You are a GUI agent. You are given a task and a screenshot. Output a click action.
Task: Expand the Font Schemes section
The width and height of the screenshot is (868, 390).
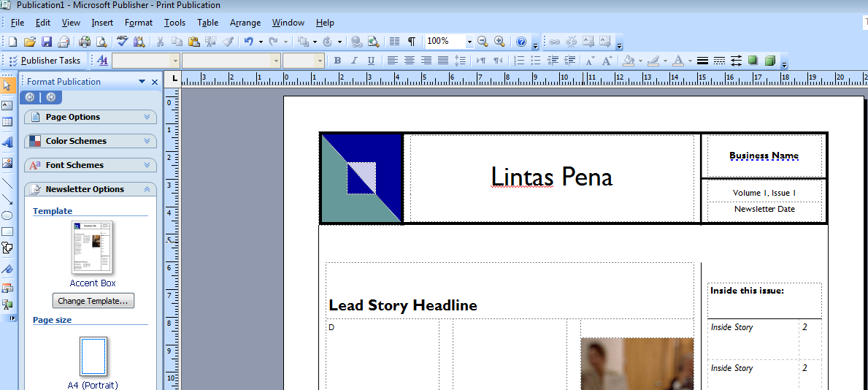point(91,165)
